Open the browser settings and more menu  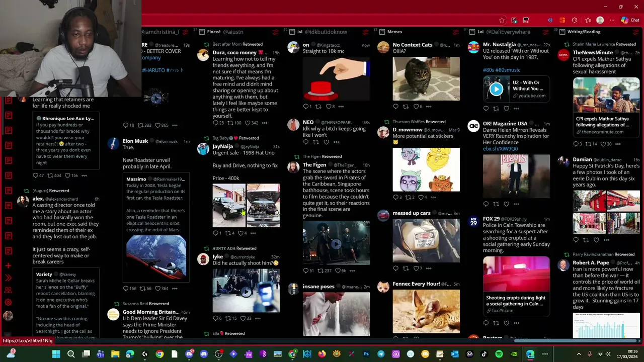tap(612, 20)
